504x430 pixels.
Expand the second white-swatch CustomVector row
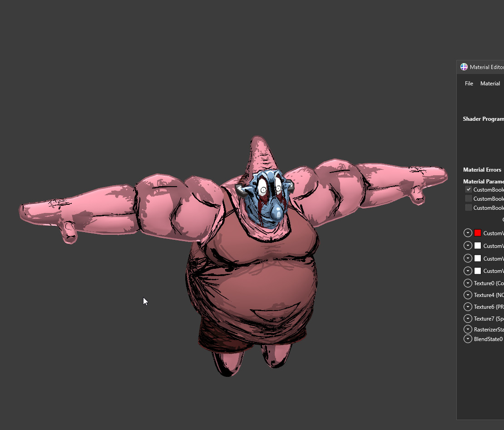[468, 258]
